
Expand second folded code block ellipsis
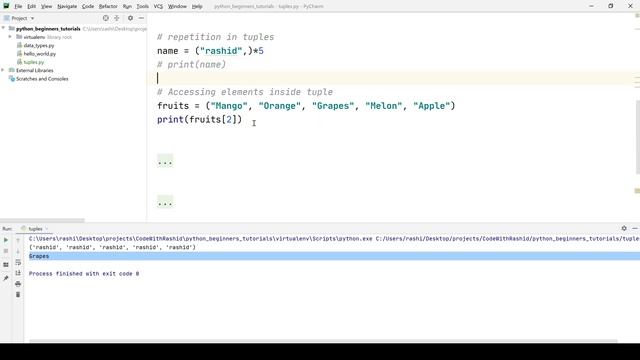pos(165,202)
